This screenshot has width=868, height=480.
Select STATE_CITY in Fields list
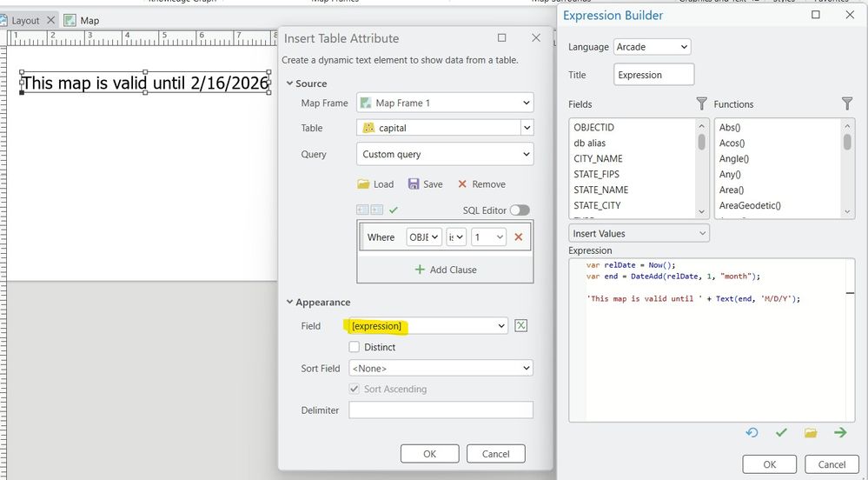[x=597, y=205]
